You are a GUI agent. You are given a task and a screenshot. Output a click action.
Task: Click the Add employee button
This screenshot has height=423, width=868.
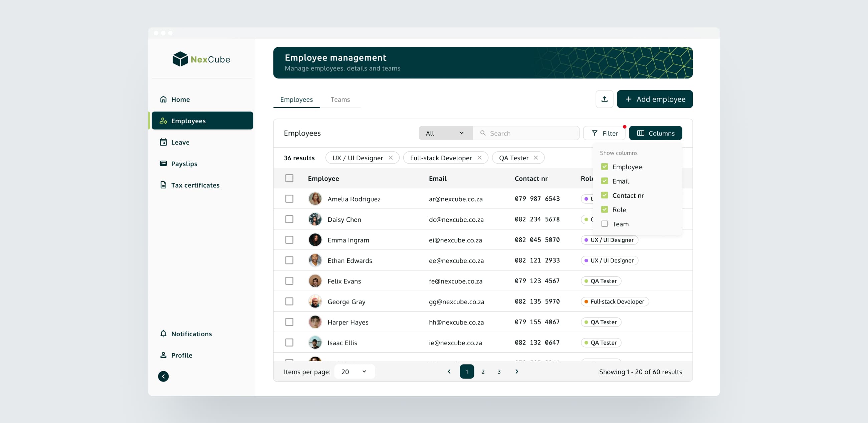(x=654, y=99)
